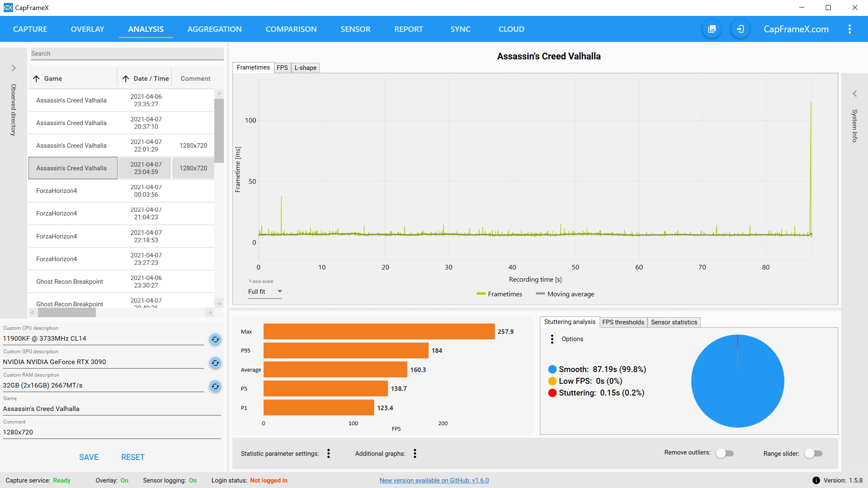
Task: Click the screenshot image icon in header
Action: (x=711, y=29)
